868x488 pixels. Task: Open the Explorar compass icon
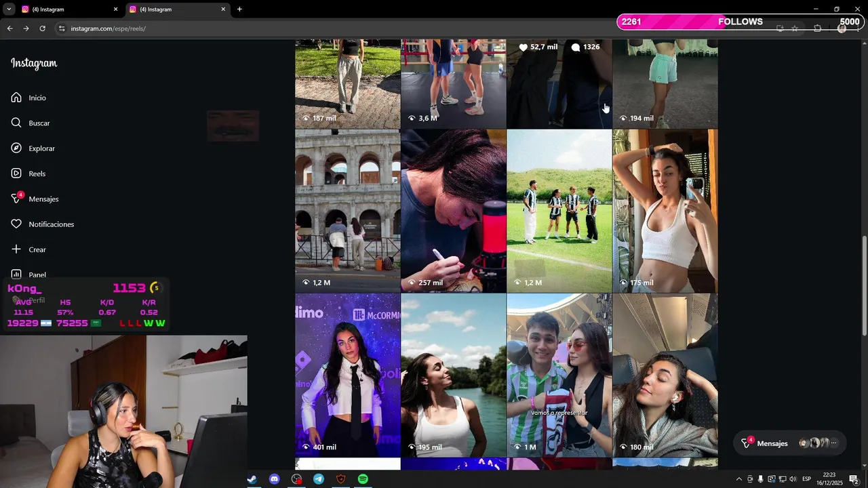pos(16,148)
